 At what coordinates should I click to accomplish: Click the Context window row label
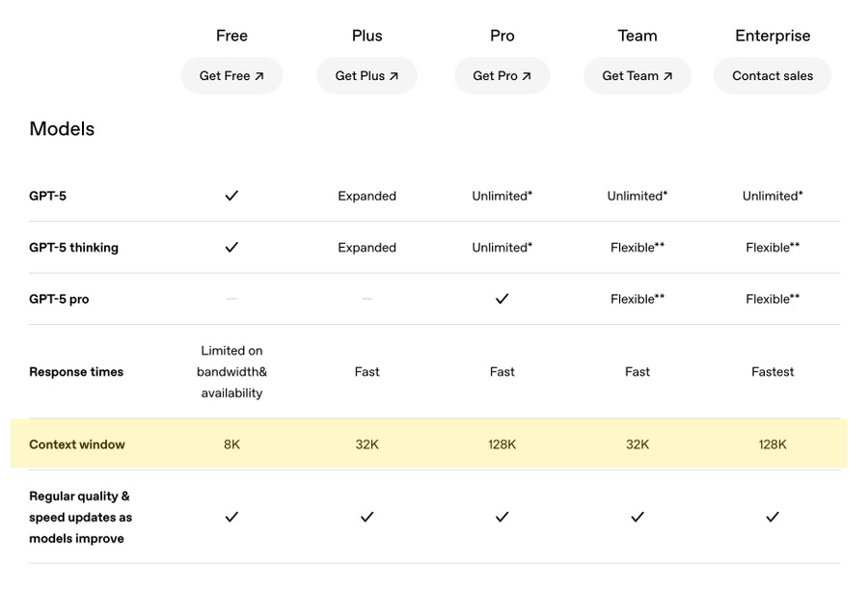pos(77,444)
